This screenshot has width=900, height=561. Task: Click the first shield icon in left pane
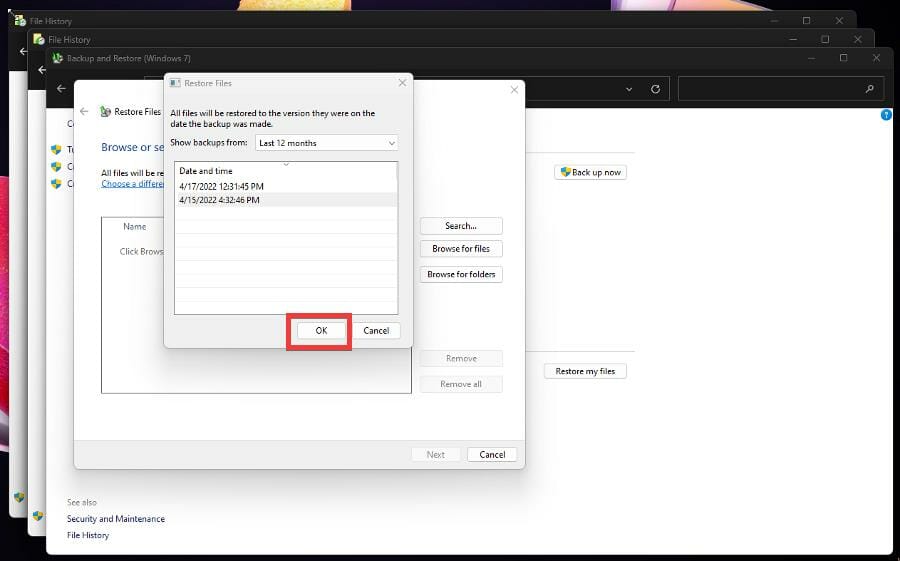(56, 149)
